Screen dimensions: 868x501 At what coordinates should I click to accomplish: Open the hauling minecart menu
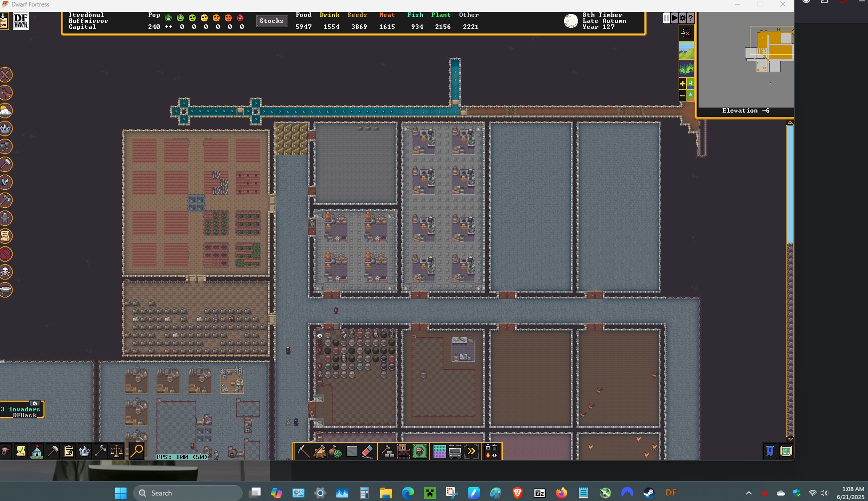pos(455,452)
